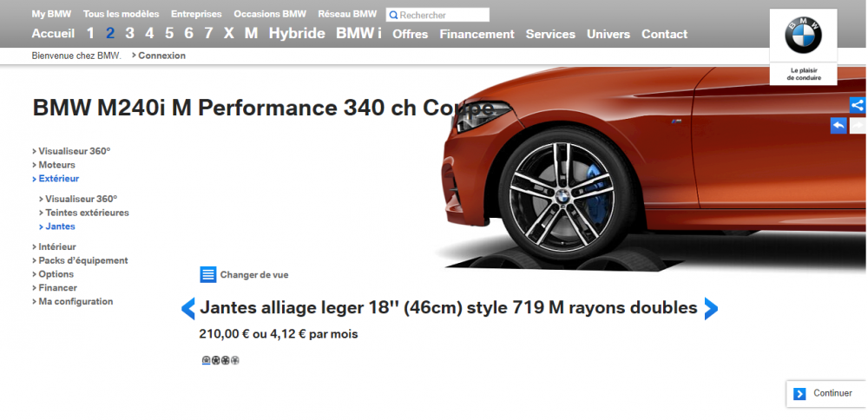Click the Changer de vue label
868x420 pixels.
click(x=254, y=275)
